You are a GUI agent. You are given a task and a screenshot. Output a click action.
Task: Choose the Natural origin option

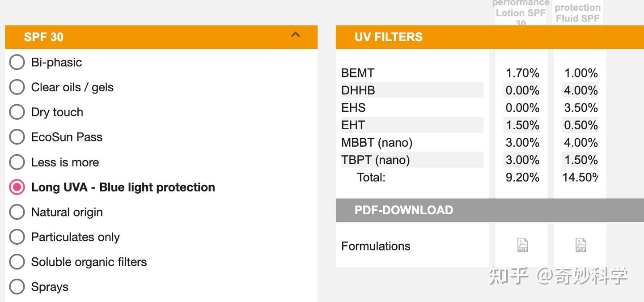17,212
